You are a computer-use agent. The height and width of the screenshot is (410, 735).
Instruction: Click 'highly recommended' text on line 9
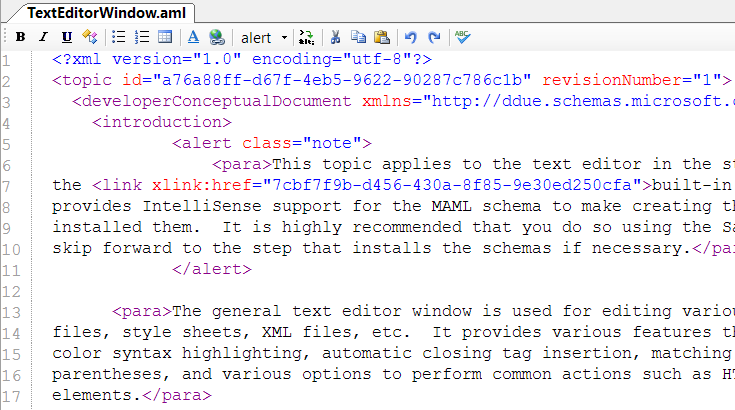coord(372,227)
